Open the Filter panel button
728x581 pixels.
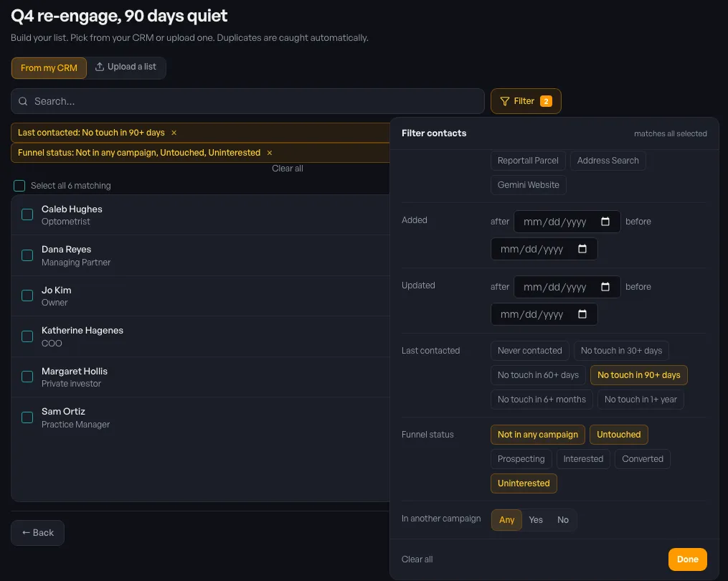526,101
